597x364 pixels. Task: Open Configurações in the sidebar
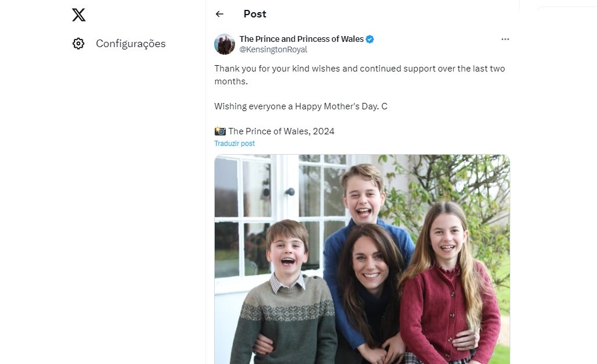click(130, 44)
